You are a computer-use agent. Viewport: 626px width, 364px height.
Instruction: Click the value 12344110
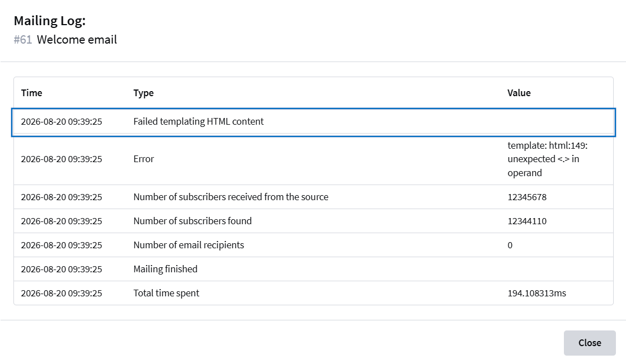[527, 221]
